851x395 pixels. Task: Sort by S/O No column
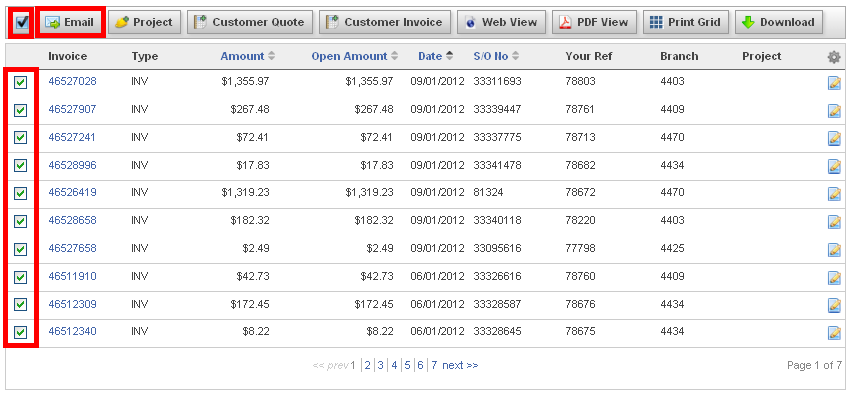click(496, 56)
